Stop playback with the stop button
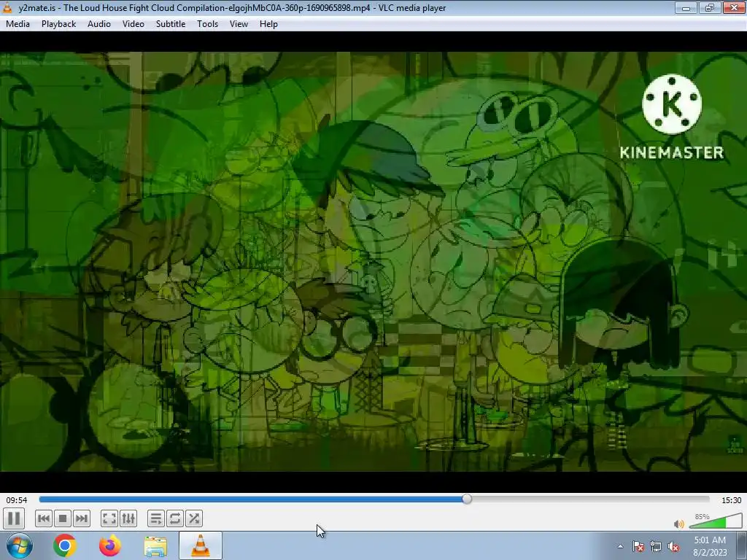Image resolution: width=747 pixels, height=560 pixels. (x=63, y=518)
